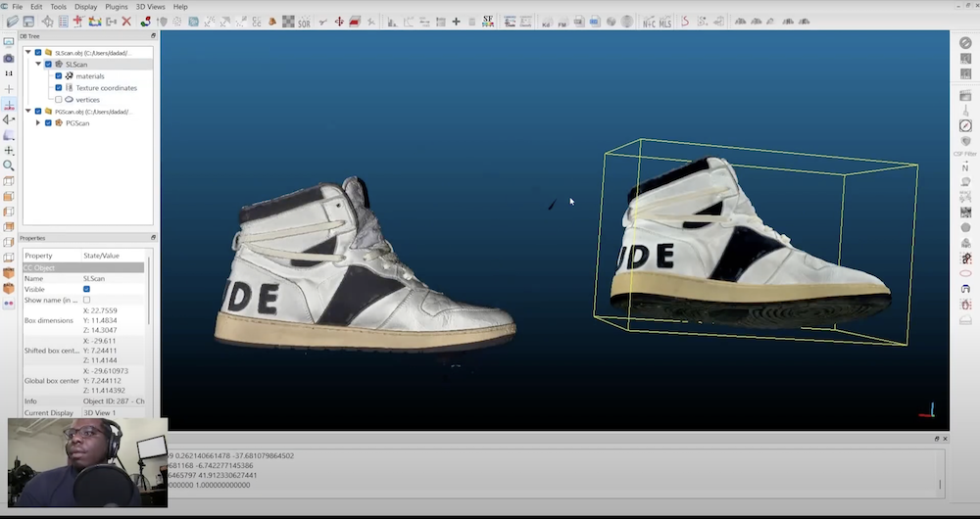
Task: Click the Global Shift properties icon in toolbar
Action: coord(63,22)
